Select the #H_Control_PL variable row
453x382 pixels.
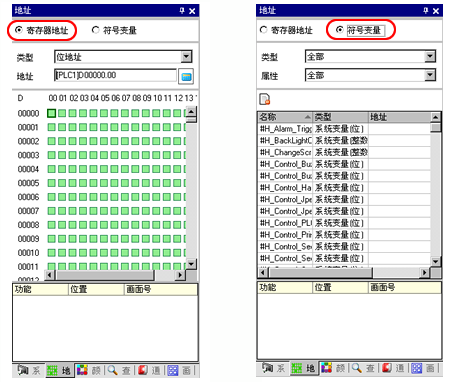click(345, 223)
